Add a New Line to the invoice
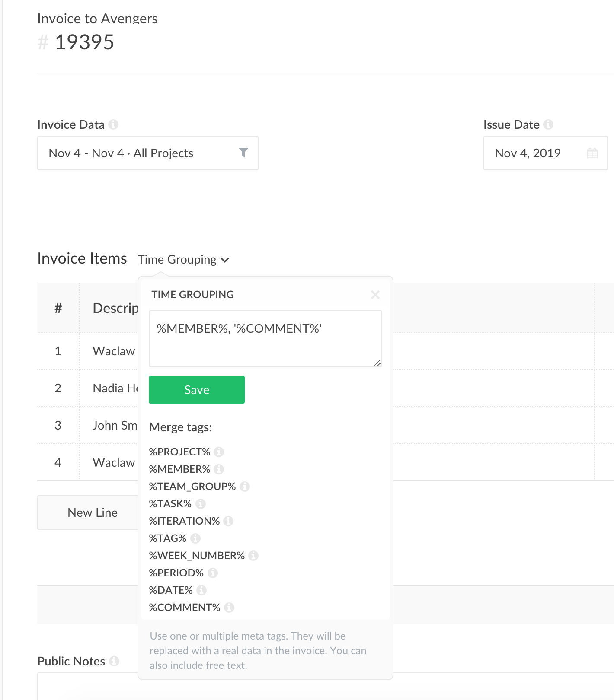This screenshot has height=700, width=614. (x=88, y=512)
